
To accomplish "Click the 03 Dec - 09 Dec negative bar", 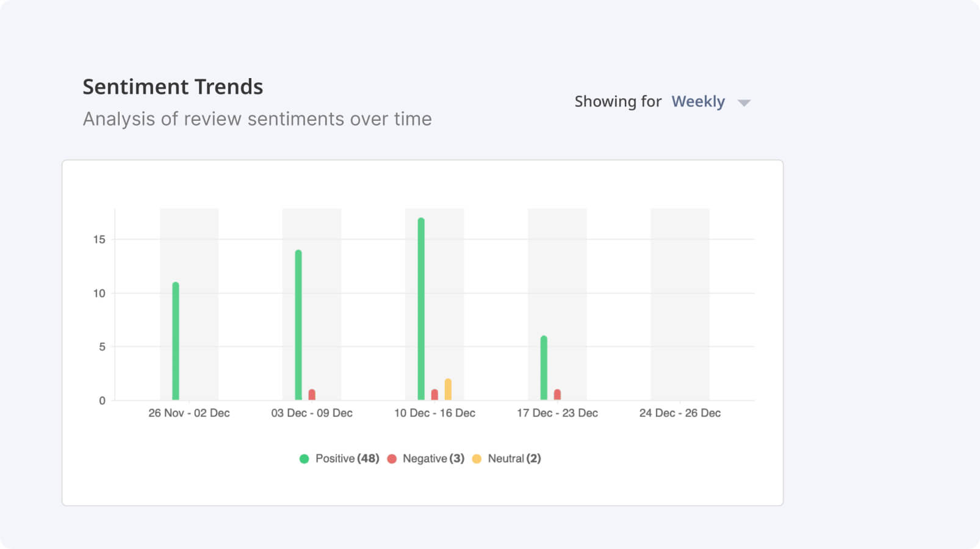I will pos(312,395).
